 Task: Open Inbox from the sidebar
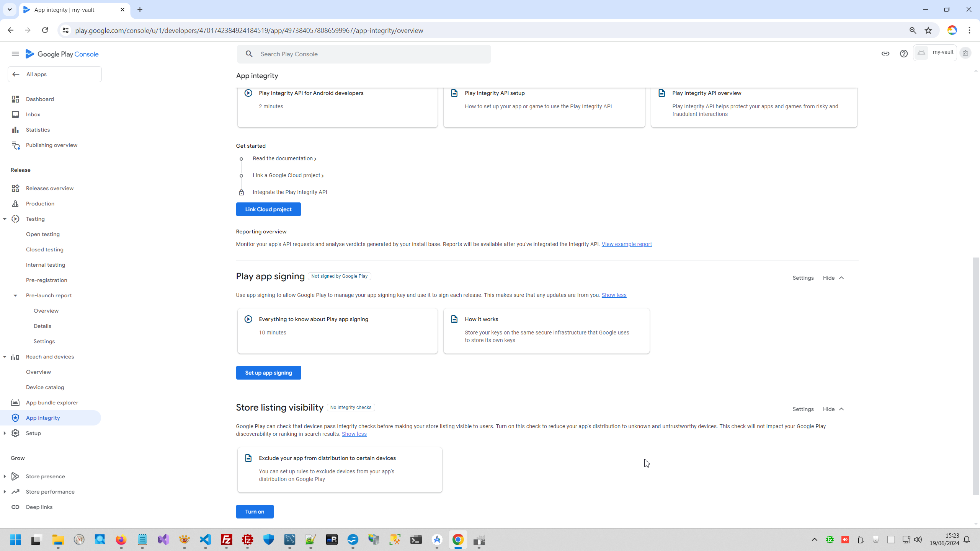click(x=33, y=114)
